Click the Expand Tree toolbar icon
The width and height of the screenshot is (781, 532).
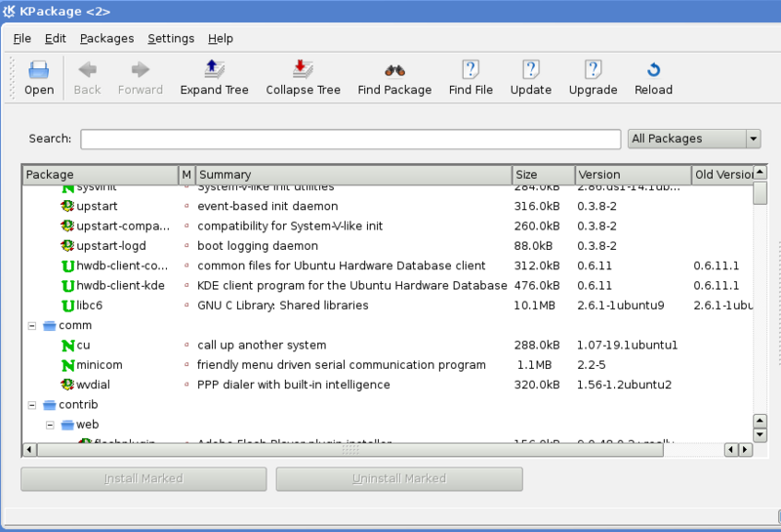pyautogui.click(x=214, y=69)
